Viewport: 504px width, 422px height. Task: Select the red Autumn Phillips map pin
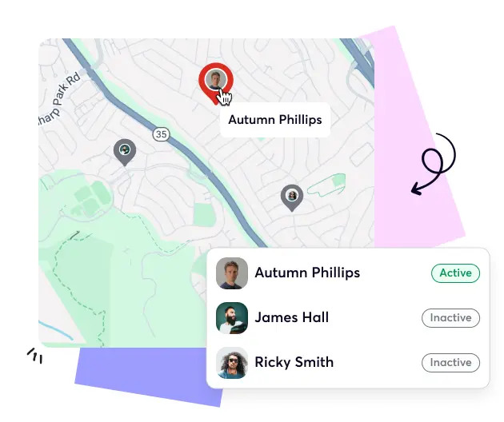pos(215,83)
